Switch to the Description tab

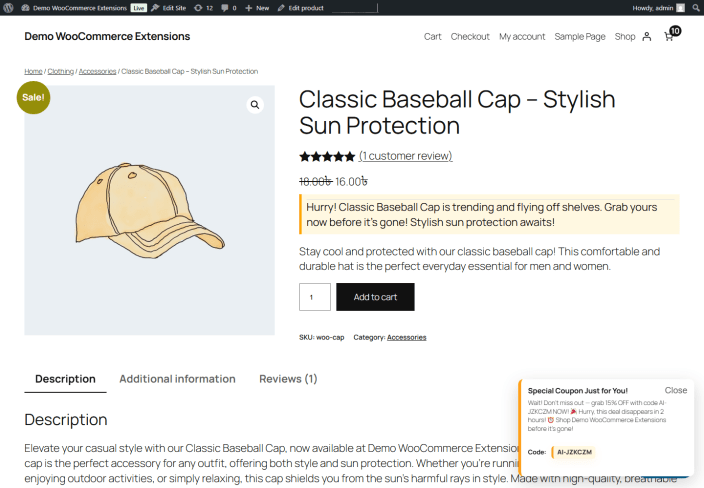click(x=66, y=379)
